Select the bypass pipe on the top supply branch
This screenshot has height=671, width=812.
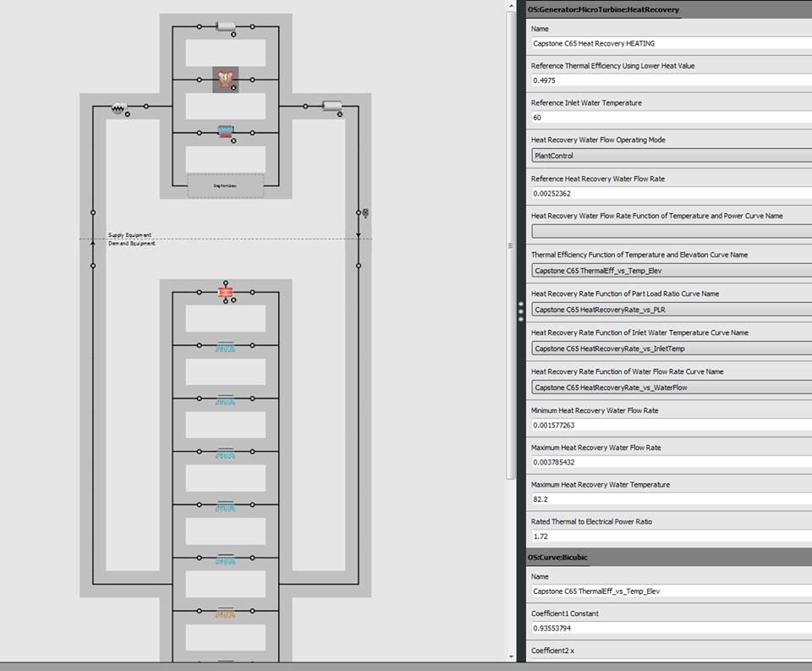tap(225, 26)
